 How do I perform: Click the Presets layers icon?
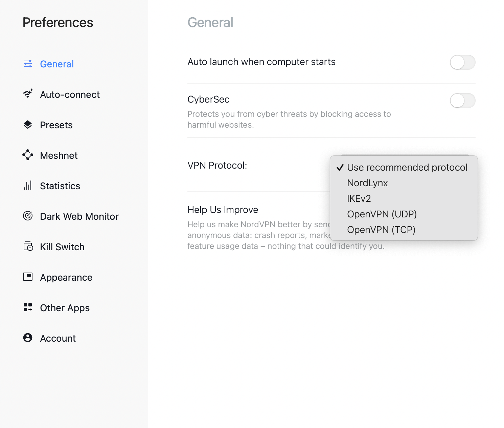(28, 125)
